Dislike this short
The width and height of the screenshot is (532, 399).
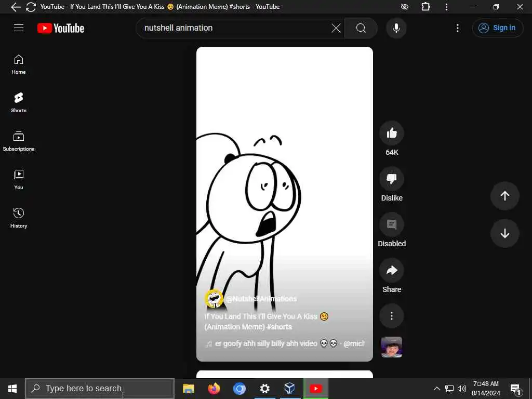pos(392,179)
